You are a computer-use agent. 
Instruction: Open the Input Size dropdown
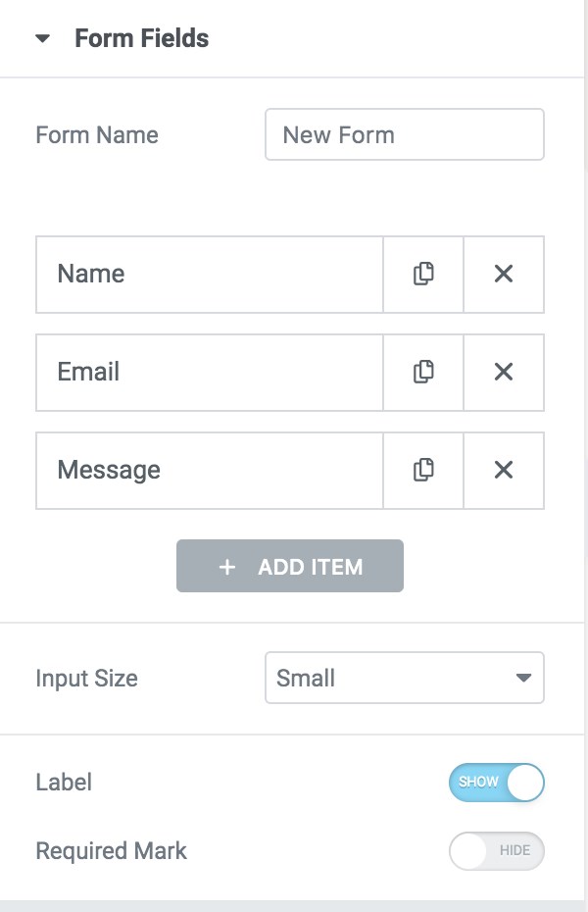(x=404, y=678)
